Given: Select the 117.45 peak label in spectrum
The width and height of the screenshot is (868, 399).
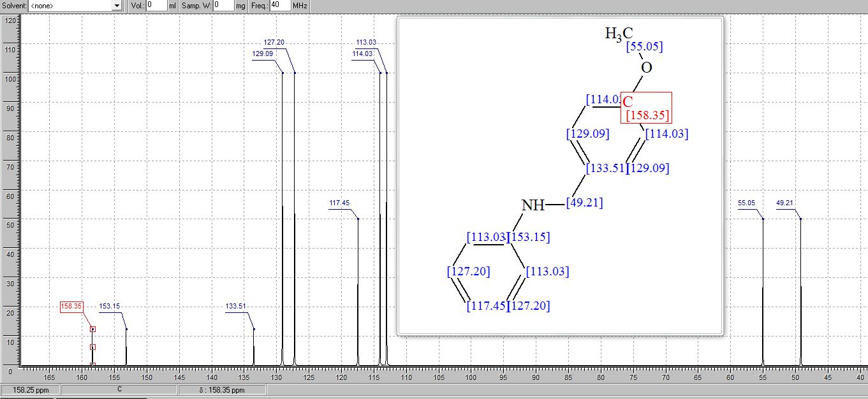Looking at the screenshot, I should 339,203.
